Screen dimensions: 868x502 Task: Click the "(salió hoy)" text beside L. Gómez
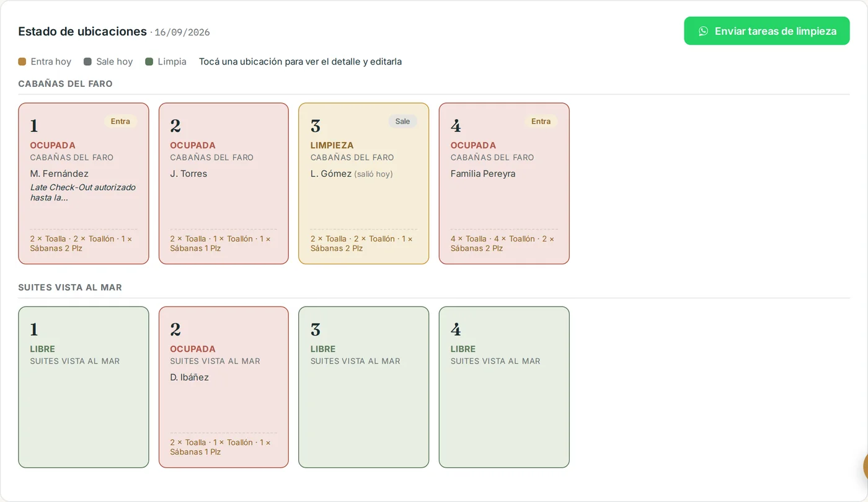(374, 174)
